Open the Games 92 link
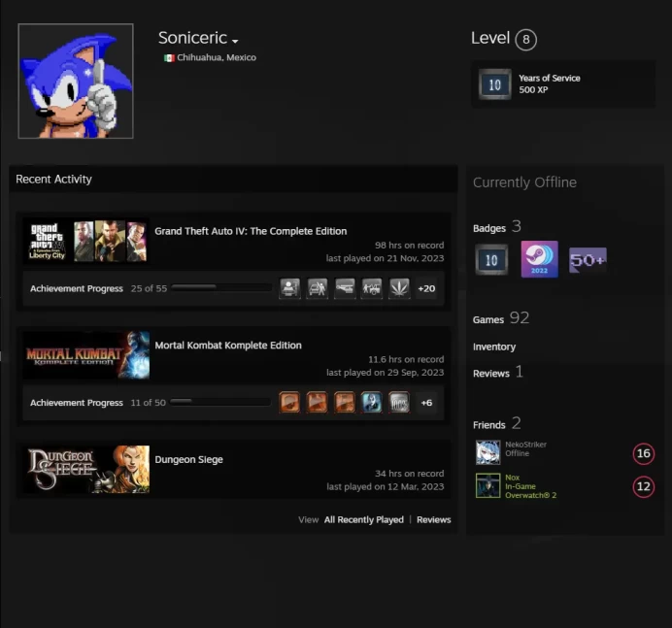 pos(501,318)
